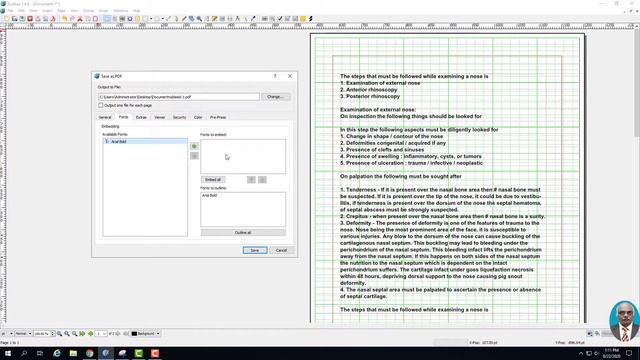Click the Print toolbar icon
The height and width of the screenshot is (360, 640).
coord(38,19)
